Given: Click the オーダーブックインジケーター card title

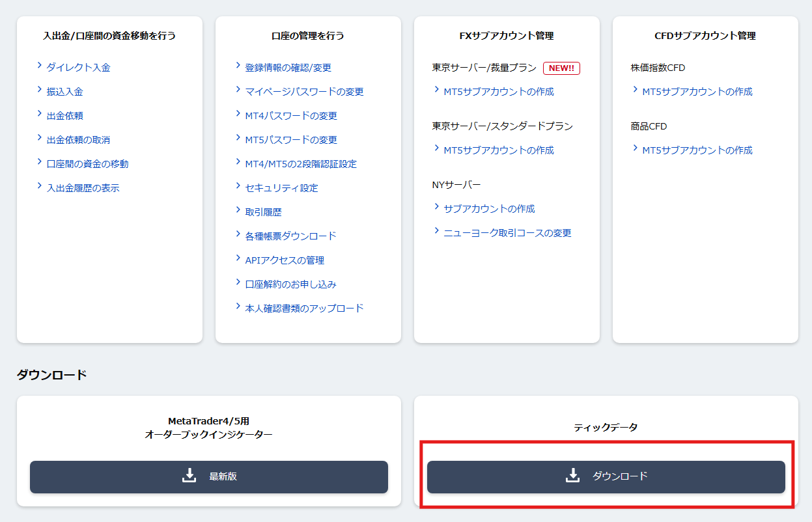Looking at the screenshot, I should 209,434.
